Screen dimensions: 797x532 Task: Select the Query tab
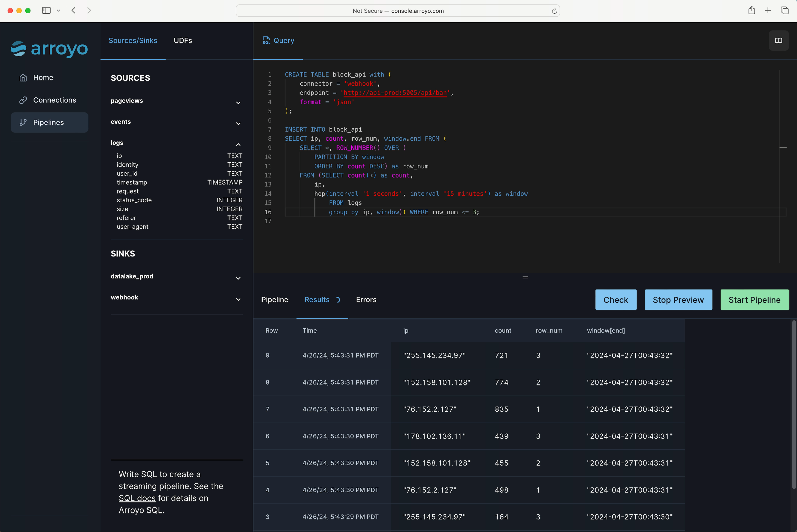click(278, 40)
